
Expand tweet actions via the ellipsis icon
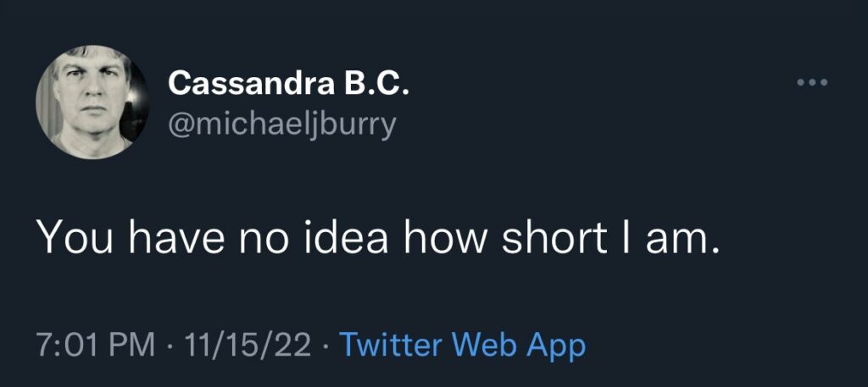(811, 83)
